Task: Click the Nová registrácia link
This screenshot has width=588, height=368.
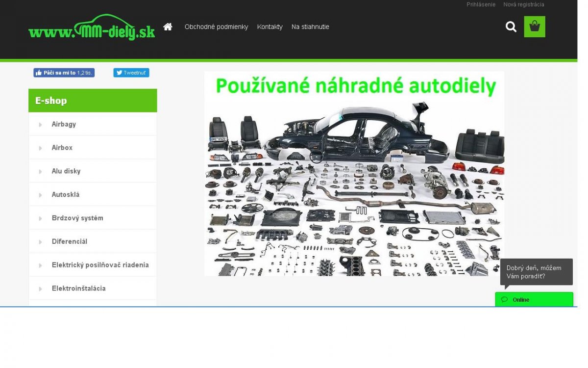Action: (523, 4)
